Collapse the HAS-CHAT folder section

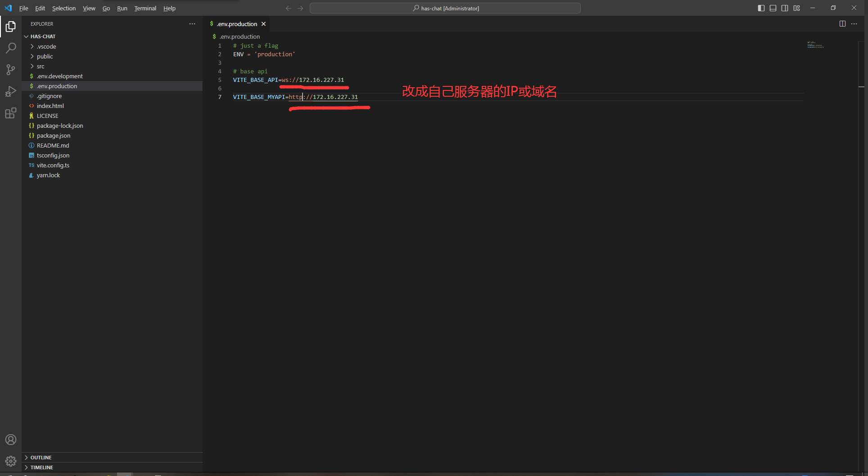pyautogui.click(x=112, y=36)
